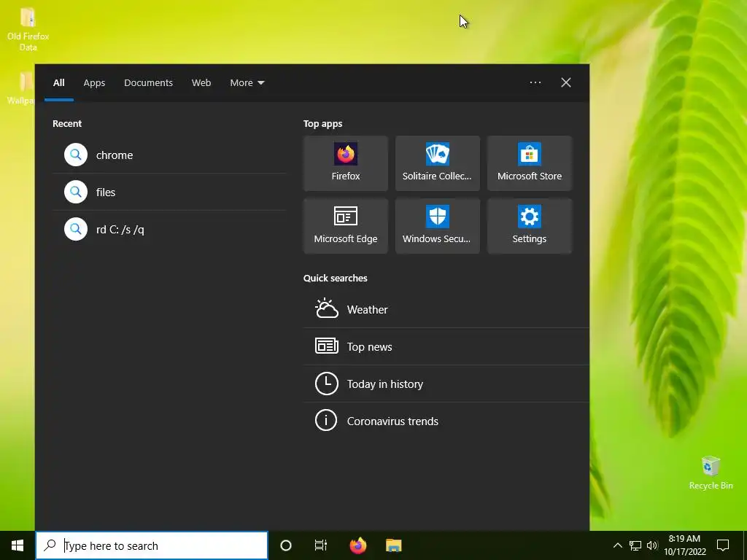Select the Top news quick search
Screen dimensions: 747x560
(446, 346)
